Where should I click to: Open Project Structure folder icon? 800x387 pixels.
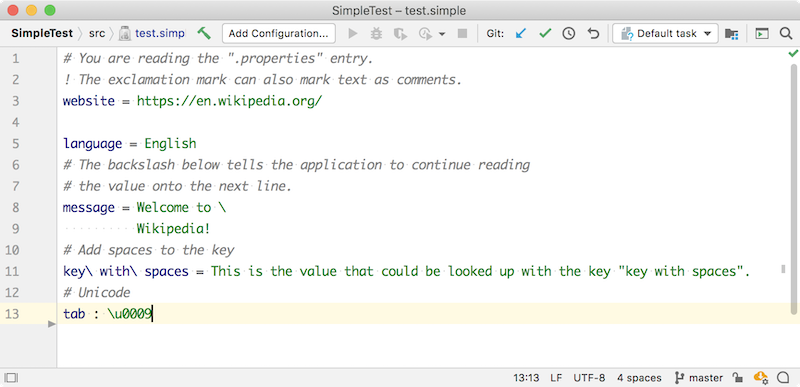point(732,34)
